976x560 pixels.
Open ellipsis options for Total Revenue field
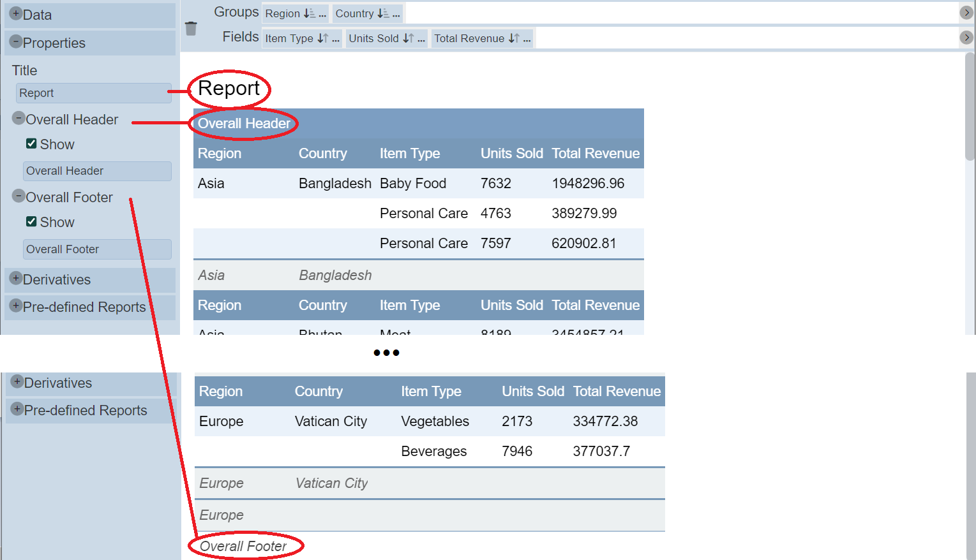pos(527,39)
